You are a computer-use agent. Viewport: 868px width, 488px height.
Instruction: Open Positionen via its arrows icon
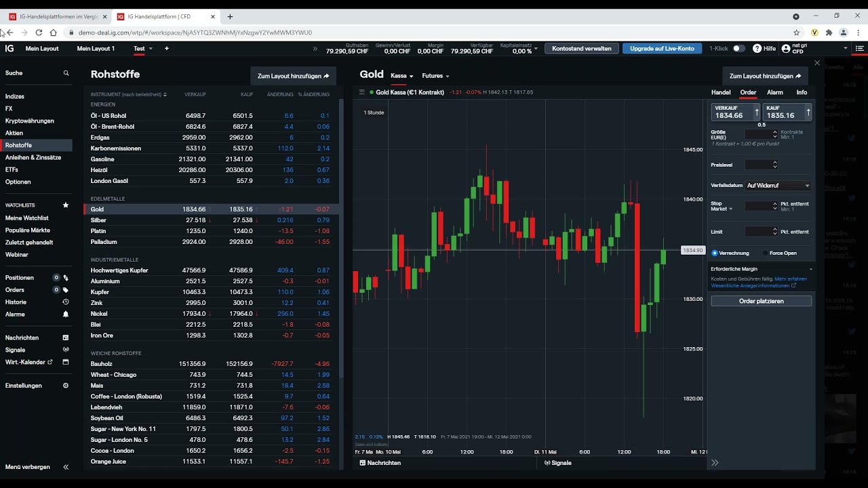coord(66,278)
